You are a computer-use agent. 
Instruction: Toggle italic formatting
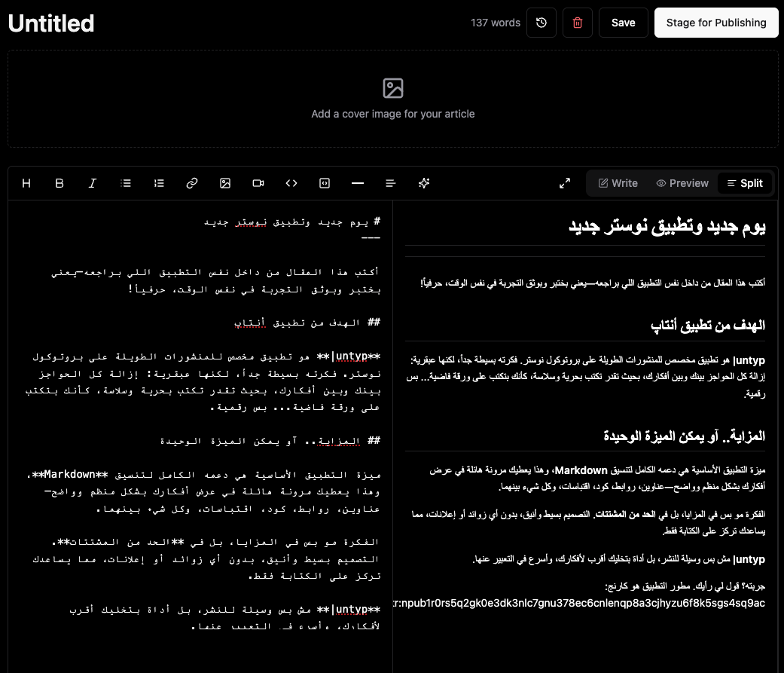coord(93,183)
